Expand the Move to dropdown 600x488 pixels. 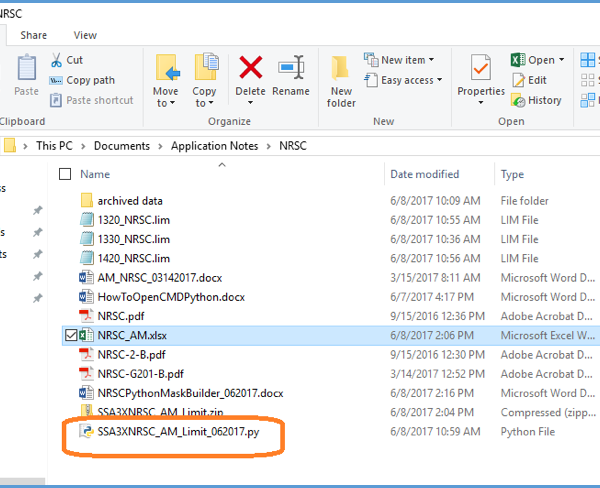166,103
